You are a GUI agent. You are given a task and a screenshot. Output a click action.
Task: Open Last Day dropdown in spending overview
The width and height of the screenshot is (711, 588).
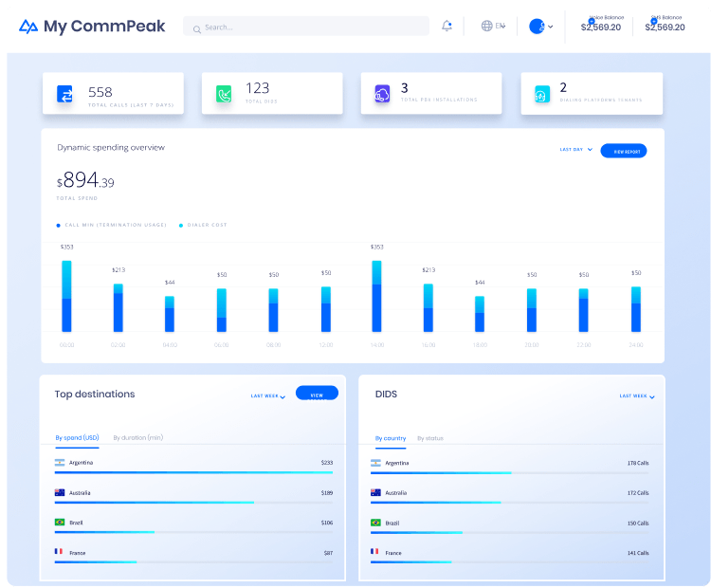coord(575,149)
